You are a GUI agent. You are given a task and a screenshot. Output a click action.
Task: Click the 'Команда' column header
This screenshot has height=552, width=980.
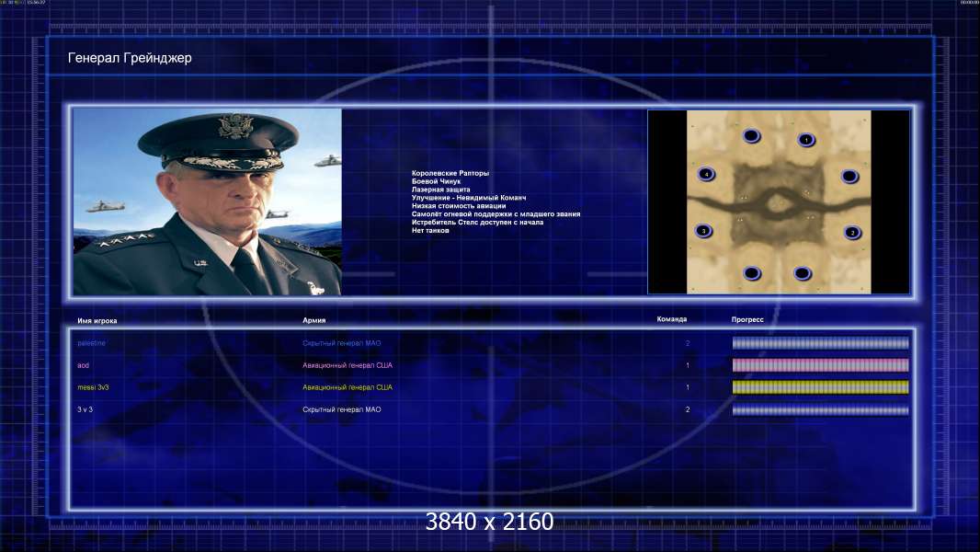672,319
